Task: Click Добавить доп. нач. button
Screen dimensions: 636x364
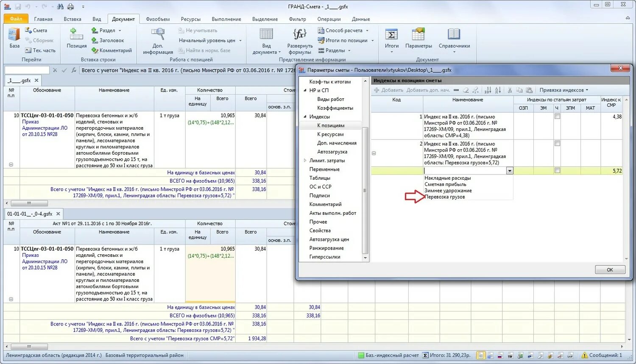Action: click(428, 90)
